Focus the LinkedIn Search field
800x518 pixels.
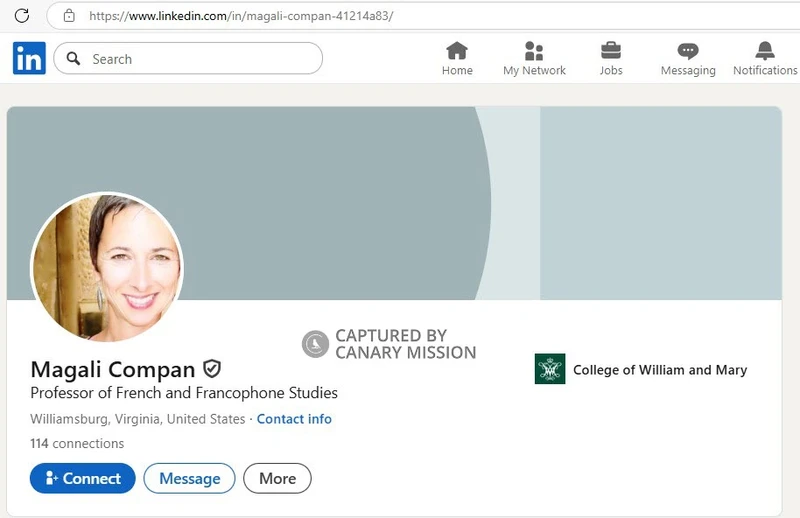tap(188, 59)
